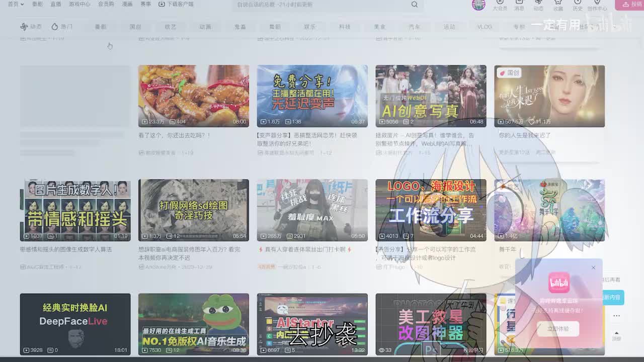The height and width of the screenshot is (362, 644).
Task: Click 下载客户端 download icon link
Action: point(176,4)
